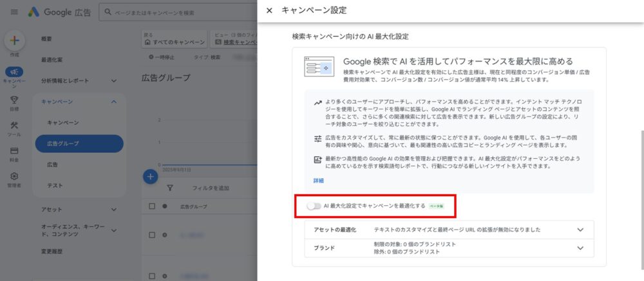The image size is (644, 281).
Task: Open the 管理者 gear icon
Action: point(14,176)
